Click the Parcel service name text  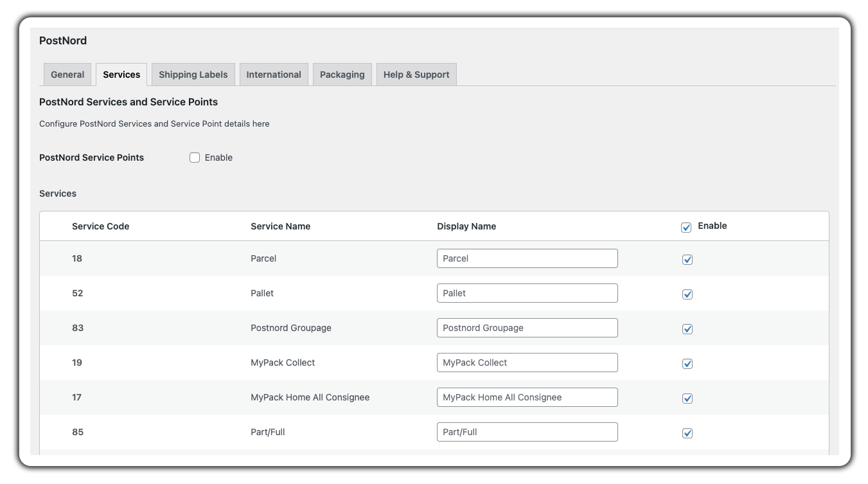(x=263, y=258)
